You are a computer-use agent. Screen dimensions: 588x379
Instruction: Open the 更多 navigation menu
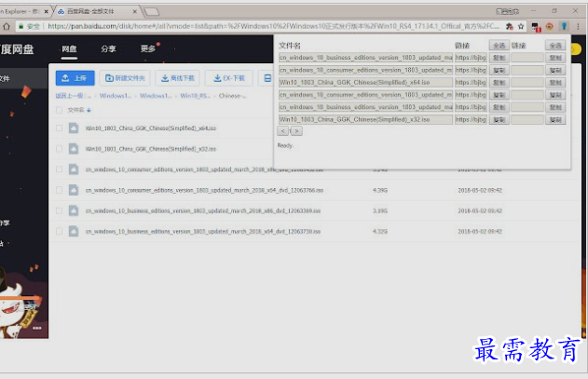click(148, 48)
